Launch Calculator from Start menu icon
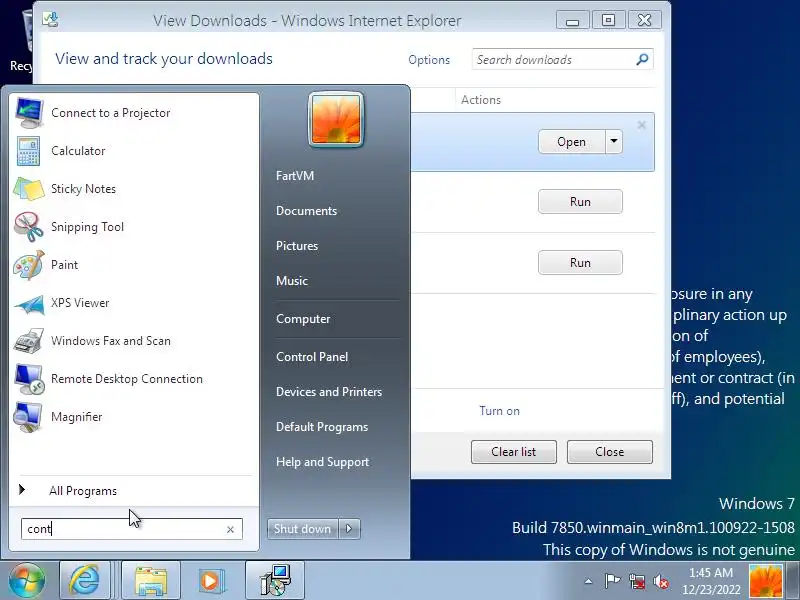This screenshot has width=800, height=600. [x=29, y=151]
